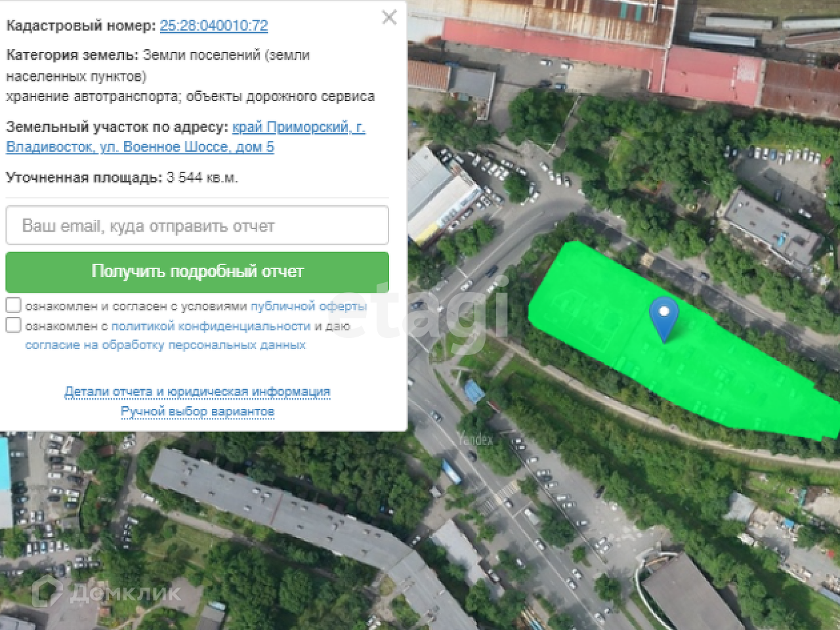Viewport: 840px width, 630px height.
Task: Select the Категория земель description text
Action: coord(158,66)
